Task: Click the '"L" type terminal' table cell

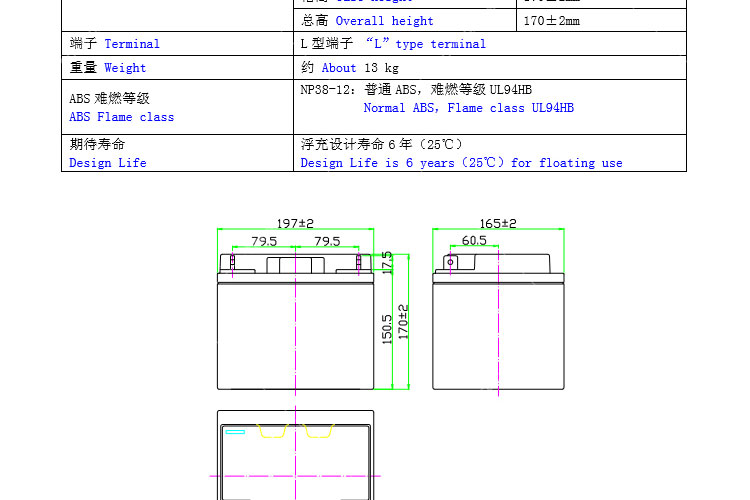Action: (x=393, y=44)
